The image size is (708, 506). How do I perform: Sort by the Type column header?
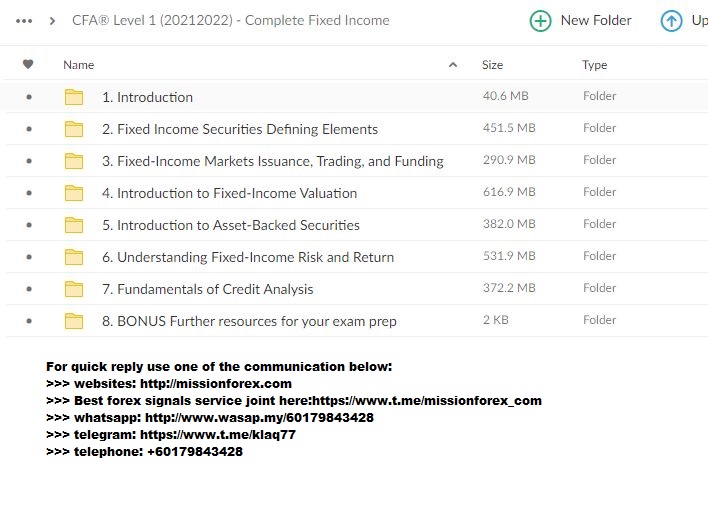(594, 65)
